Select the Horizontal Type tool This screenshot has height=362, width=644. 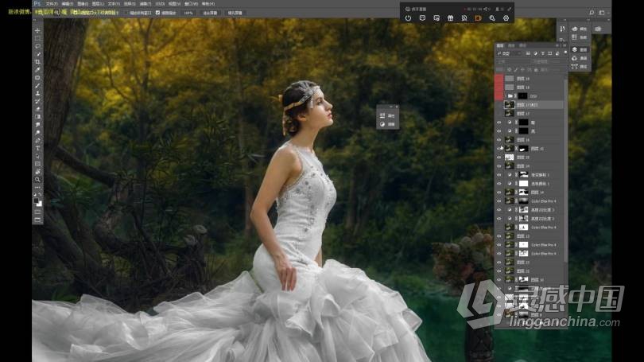tap(37, 148)
